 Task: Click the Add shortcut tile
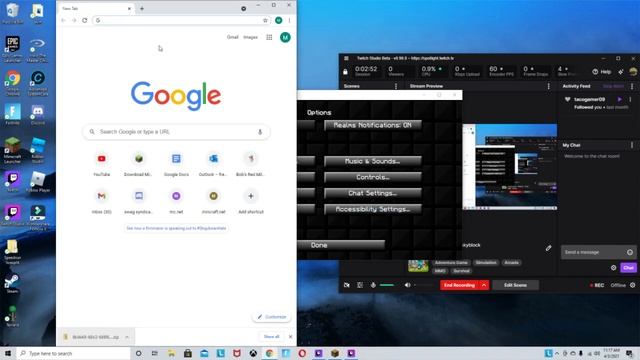pyautogui.click(x=251, y=201)
